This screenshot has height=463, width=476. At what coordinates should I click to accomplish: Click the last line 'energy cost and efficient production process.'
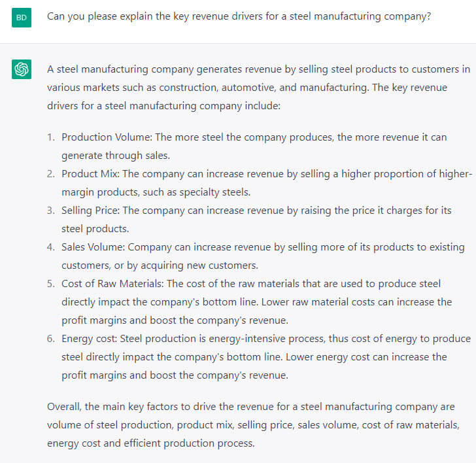point(151,443)
